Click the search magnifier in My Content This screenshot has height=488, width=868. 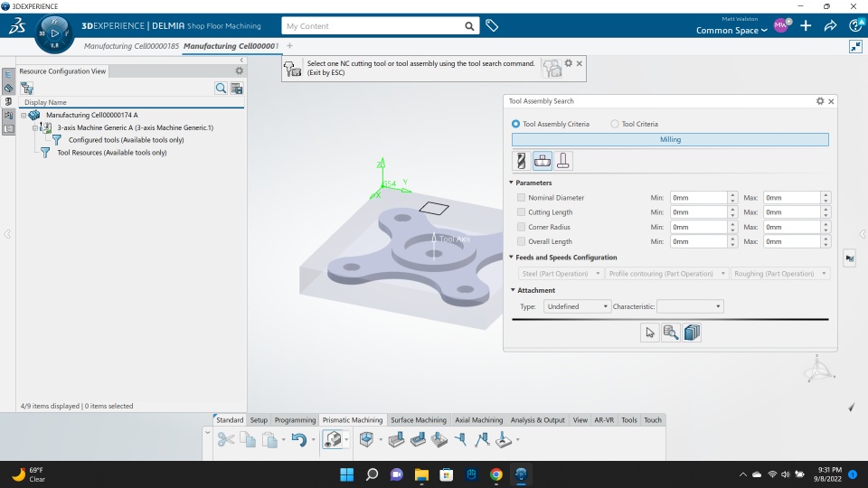(x=469, y=26)
